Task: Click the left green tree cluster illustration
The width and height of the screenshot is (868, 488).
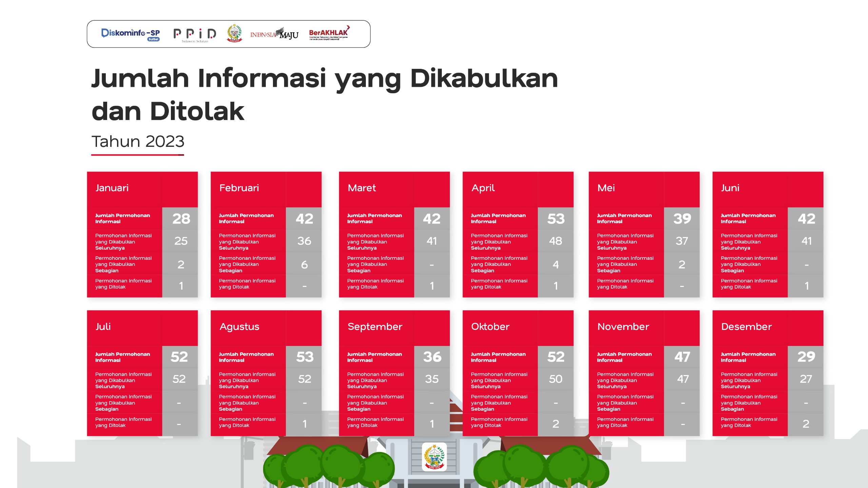Action: (x=328, y=466)
